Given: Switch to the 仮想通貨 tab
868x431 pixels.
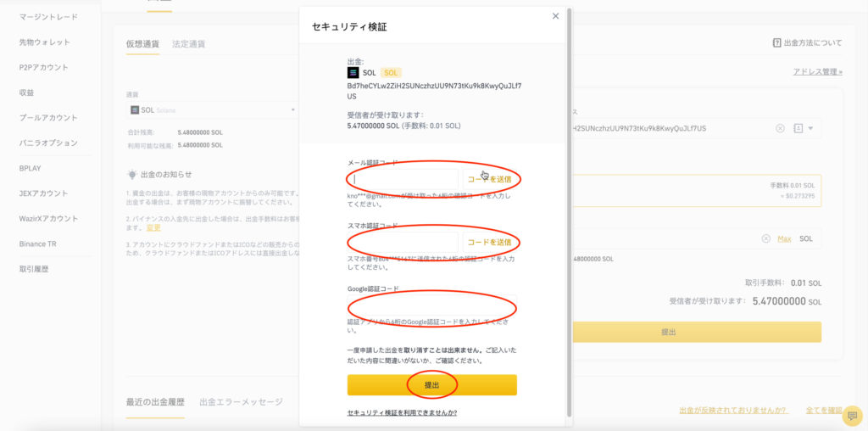Looking at the screenshot, I should click(x=142, y=44).
